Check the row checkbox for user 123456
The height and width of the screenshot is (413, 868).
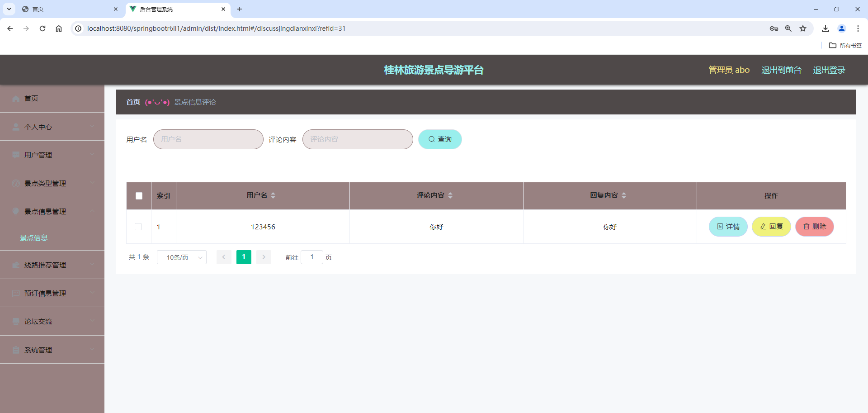138,227
